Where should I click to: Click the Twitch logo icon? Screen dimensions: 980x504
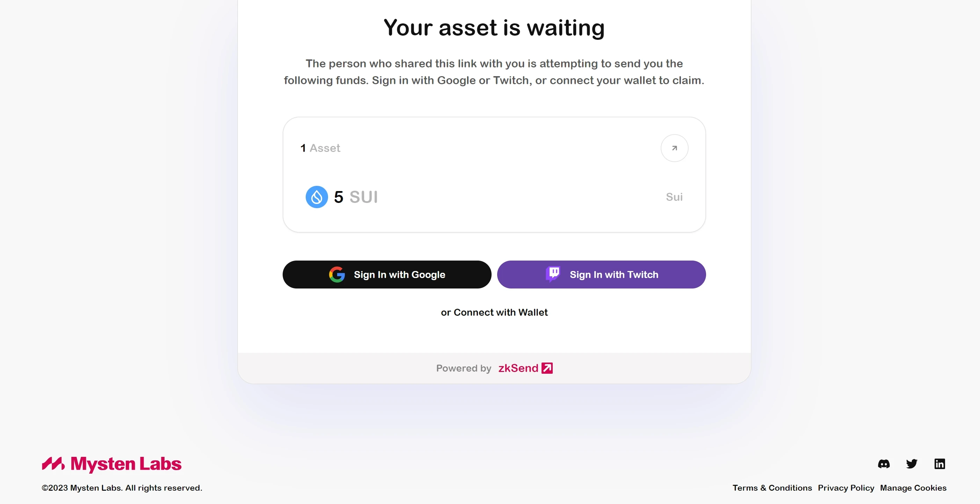(553, 274)
